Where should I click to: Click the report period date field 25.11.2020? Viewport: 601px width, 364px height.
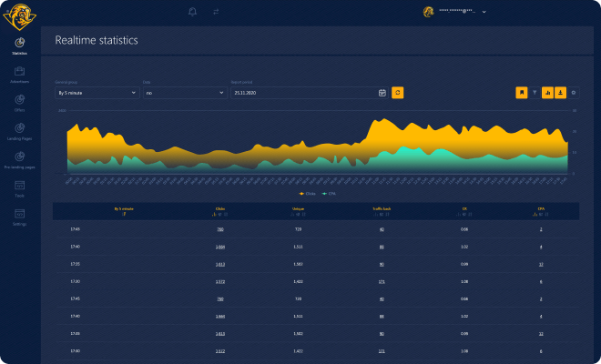[x=303, y=92]
